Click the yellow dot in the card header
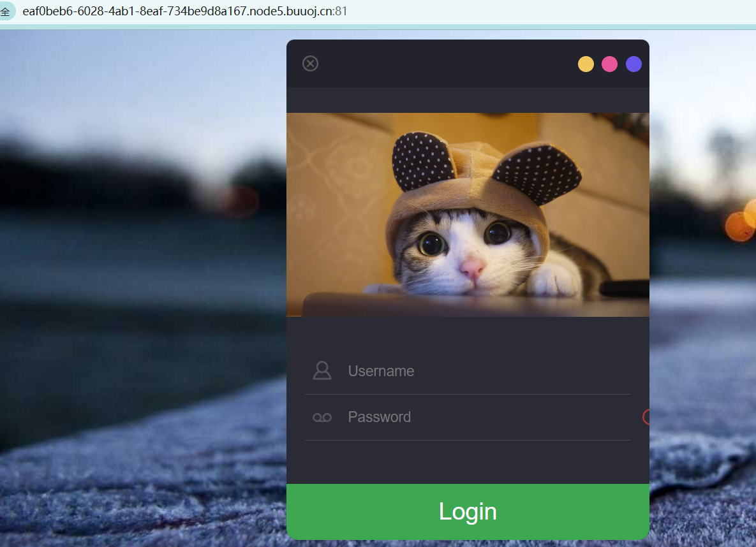756x547 pixels. (586, 64)
